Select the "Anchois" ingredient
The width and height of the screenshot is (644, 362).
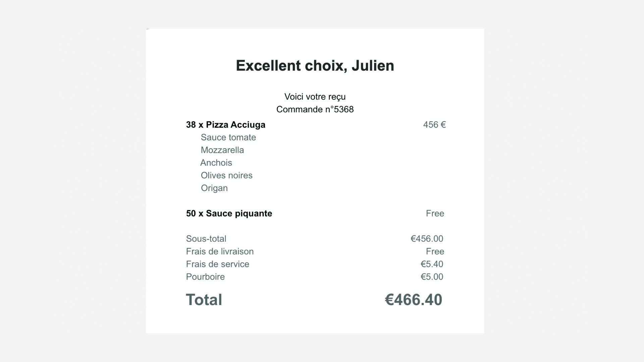pos(216,163)
